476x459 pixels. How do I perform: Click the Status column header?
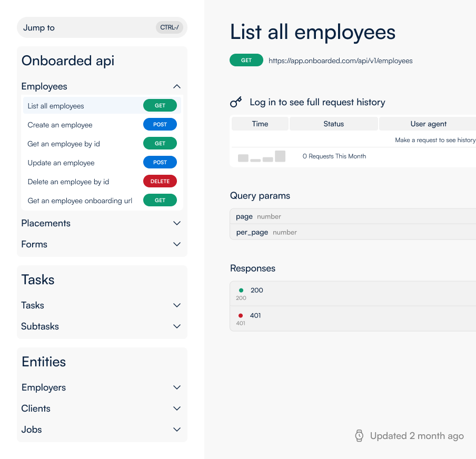[334, 124]
